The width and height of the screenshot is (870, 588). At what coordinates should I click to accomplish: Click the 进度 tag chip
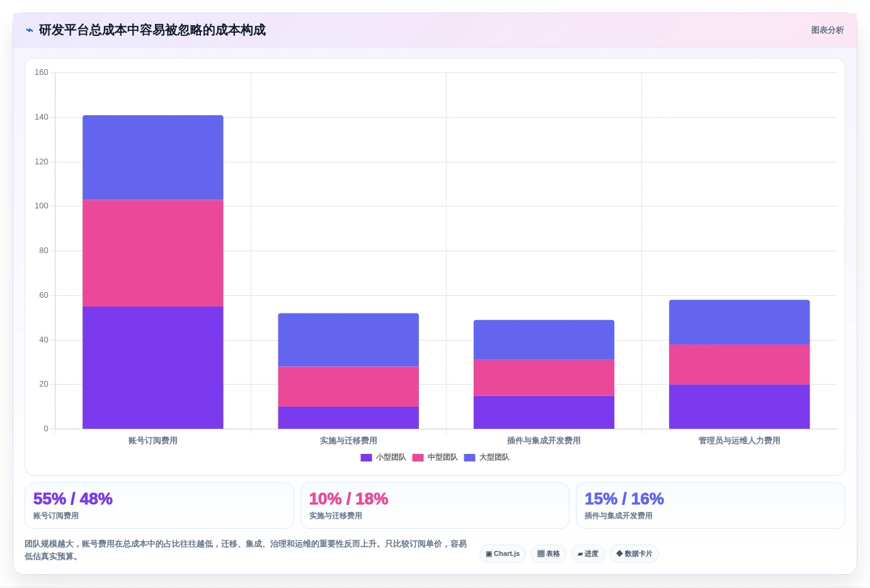(588, 554)
